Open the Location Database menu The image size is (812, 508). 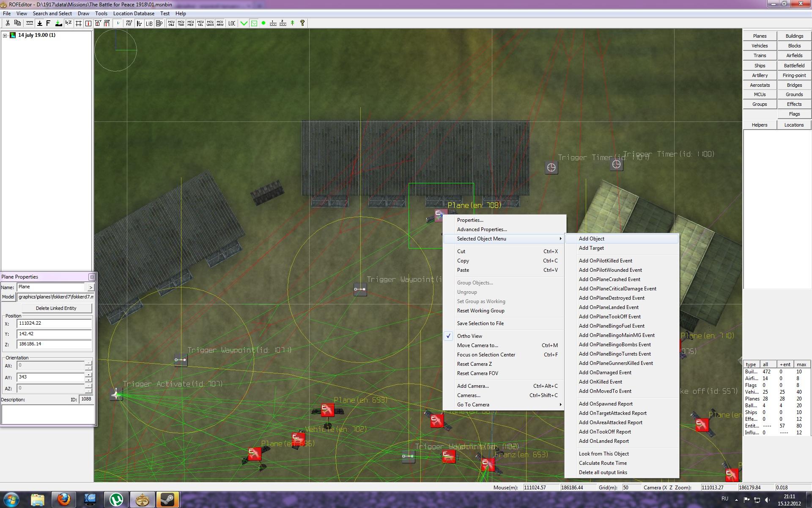(134, 14)
